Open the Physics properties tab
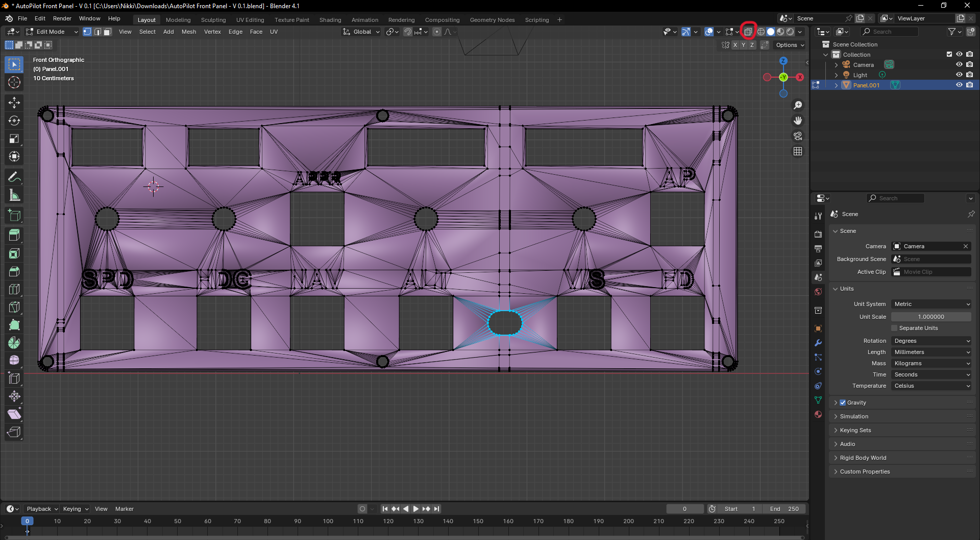Viewport: 980px width, 540px height. pyautogui.click(x=818, y=371)
